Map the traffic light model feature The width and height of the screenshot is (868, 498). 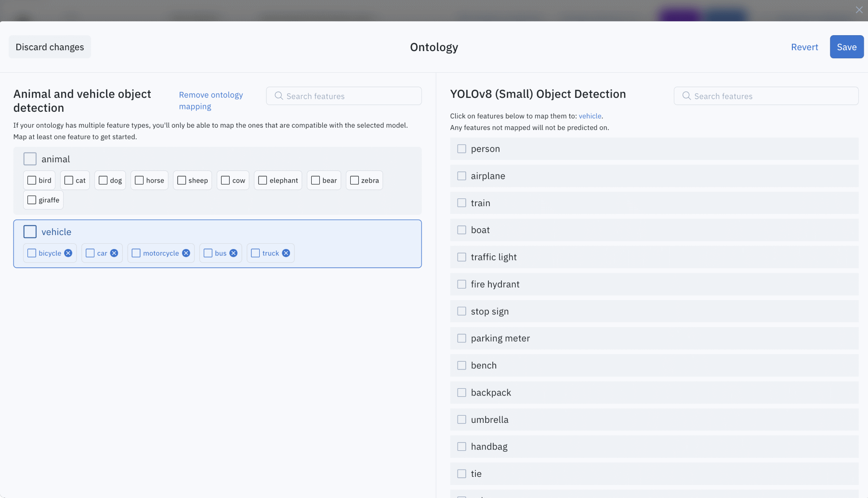pyautogui.click(x=654, y=257)
